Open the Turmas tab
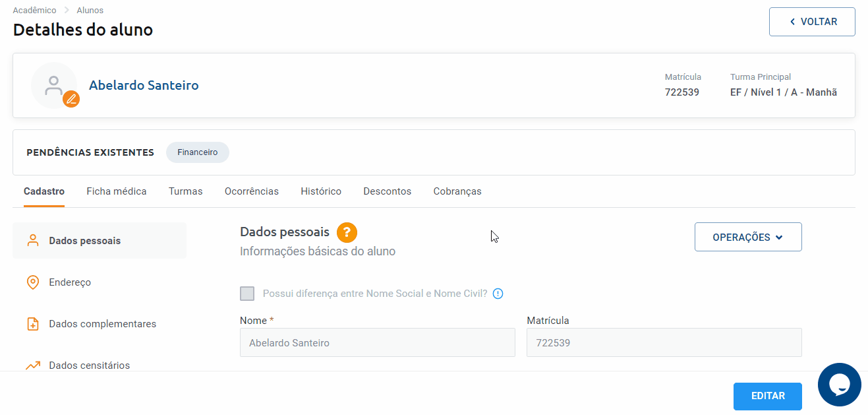Screen dimensions: 868x415 (186, 191)
